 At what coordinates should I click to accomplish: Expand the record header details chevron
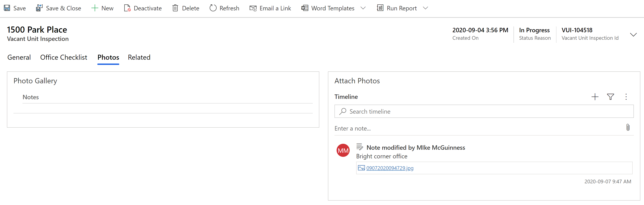click(x=633, y=35)
